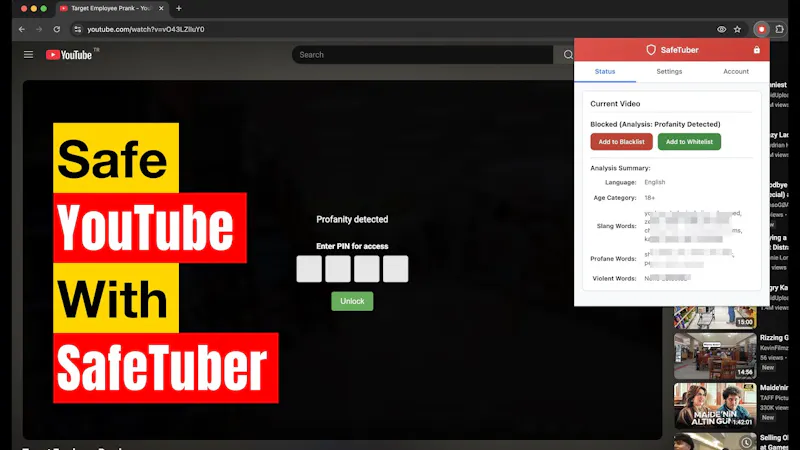Screen dimensions: 800x450
Task: Click the eye icon in address bar
Action: 721,30
